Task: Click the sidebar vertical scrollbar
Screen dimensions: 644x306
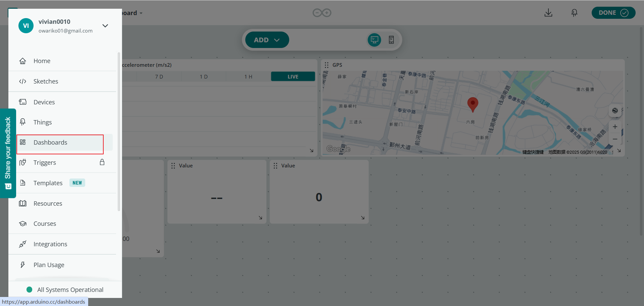Action: click(x=119, y=132)
